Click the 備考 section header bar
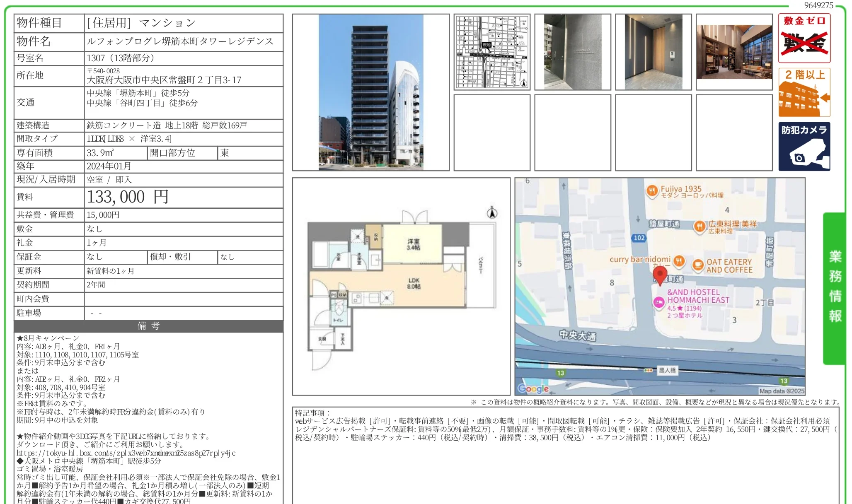 coord(149,326)
